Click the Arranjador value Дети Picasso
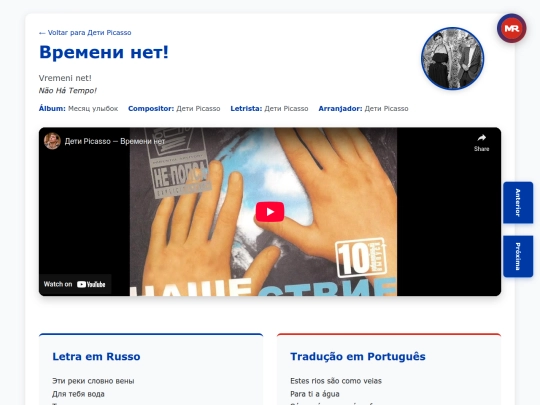The width and height of the screenshot is (540, 405). click(x=386, y=108)
